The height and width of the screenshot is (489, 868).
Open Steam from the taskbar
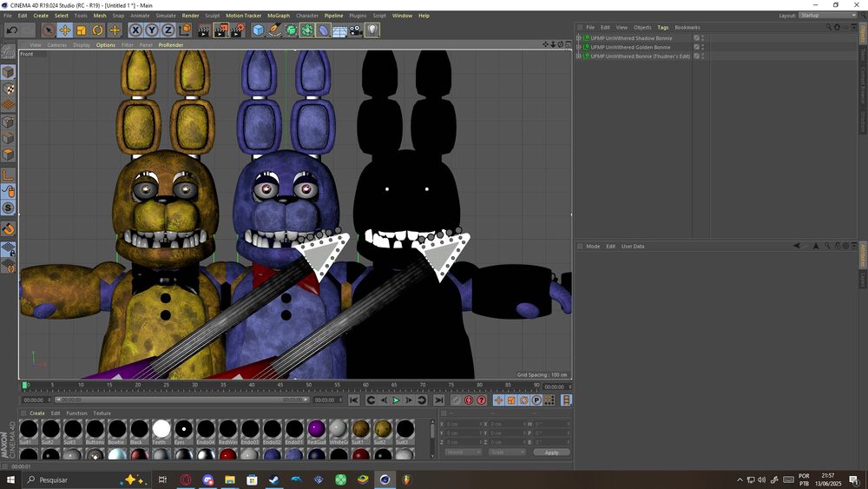[x=274, y=479]
